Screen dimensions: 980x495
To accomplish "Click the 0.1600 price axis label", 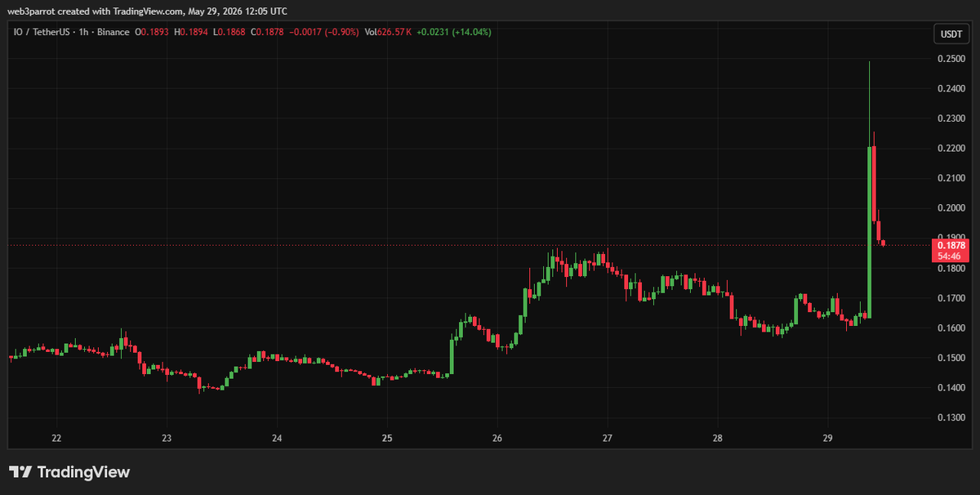I will [951, 328].
